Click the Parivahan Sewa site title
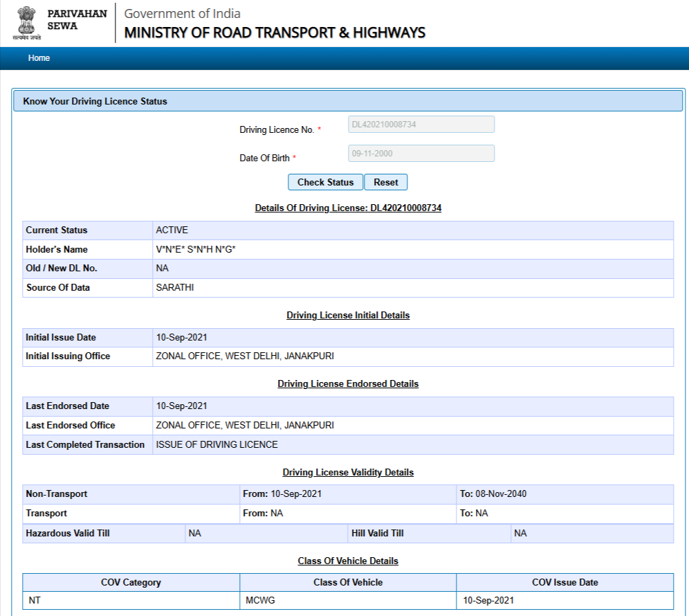This screenshot has height=616, width=689. (77, 20)
